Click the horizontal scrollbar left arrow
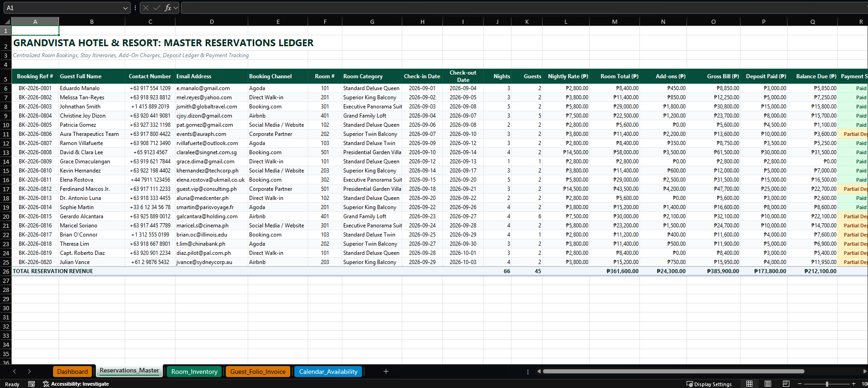 [539, 372]
